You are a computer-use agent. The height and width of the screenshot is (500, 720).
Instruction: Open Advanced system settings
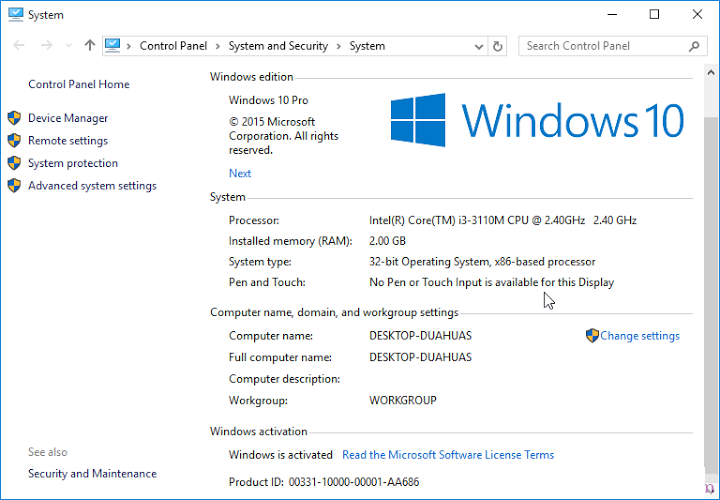(x=92, y=185)
